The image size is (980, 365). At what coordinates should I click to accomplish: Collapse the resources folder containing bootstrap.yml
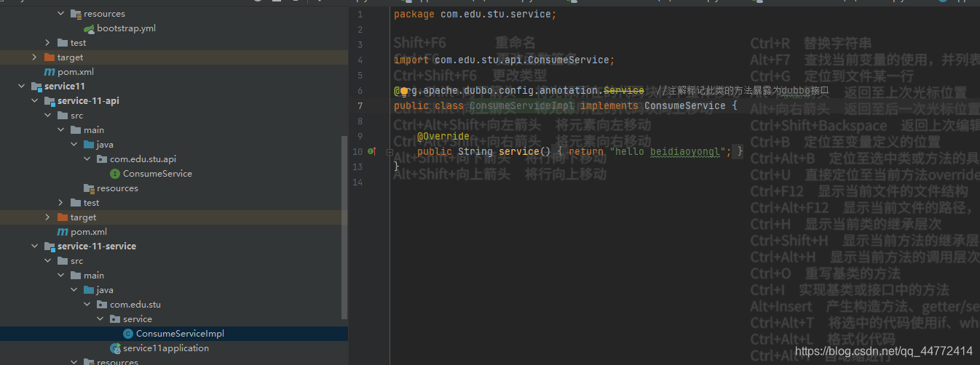61,14
